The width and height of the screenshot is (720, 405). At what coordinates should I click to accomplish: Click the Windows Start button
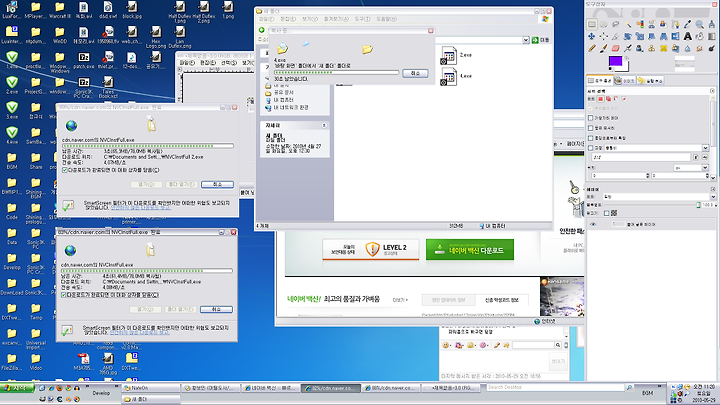click(x=17, y=388)
